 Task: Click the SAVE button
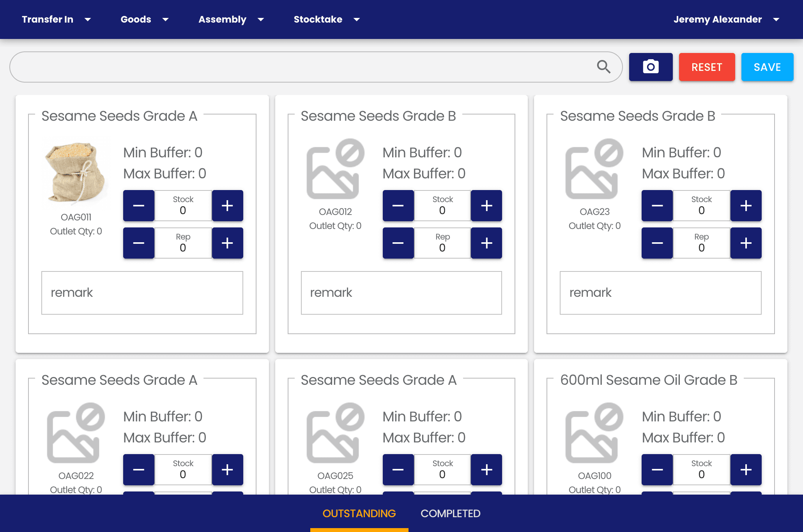pos(767,67)
